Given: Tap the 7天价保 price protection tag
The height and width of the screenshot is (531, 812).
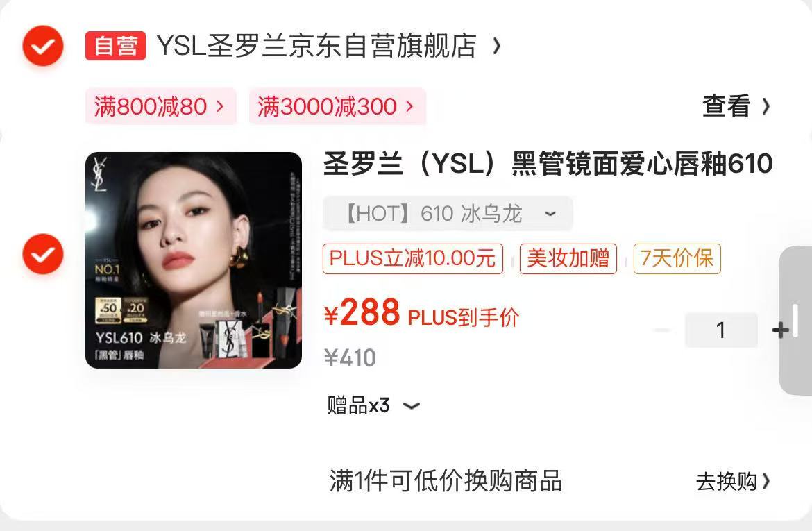Looking at the screenshot, I should click(677, 258).
